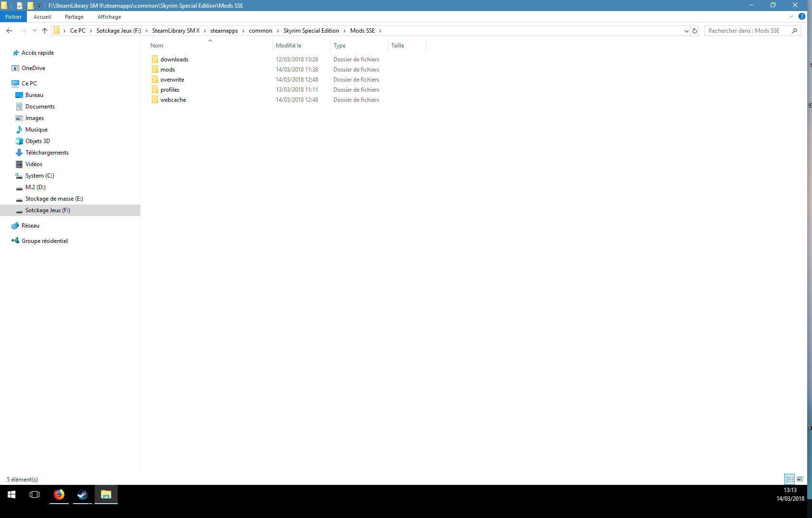
Task: Open Firefox from the taskbar
Action: 59,494
